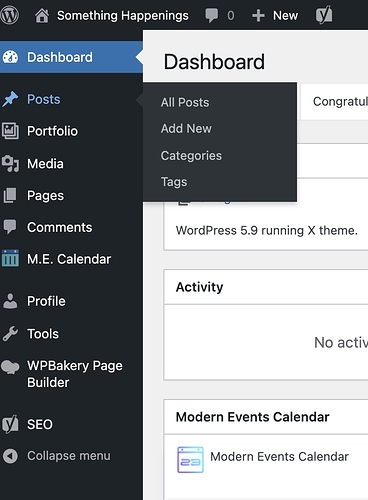Click the comments bubble icon in top bar
The image size is (368, 500).
(x=211, y=16)
